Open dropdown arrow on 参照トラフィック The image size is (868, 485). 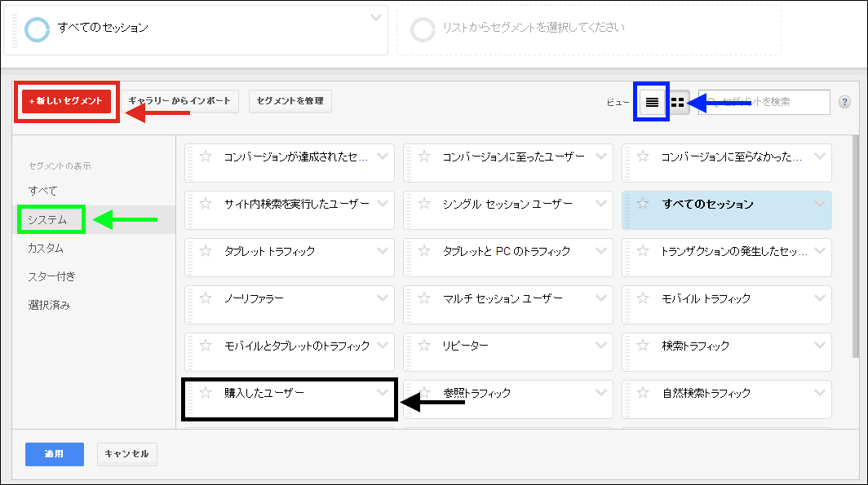click(601, 392)
